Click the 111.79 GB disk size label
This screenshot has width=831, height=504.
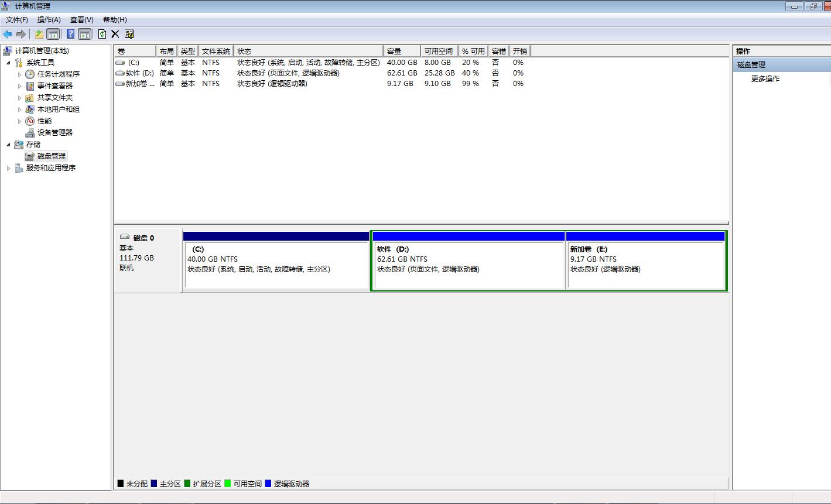pyautogui.click(x=136, y=258)
